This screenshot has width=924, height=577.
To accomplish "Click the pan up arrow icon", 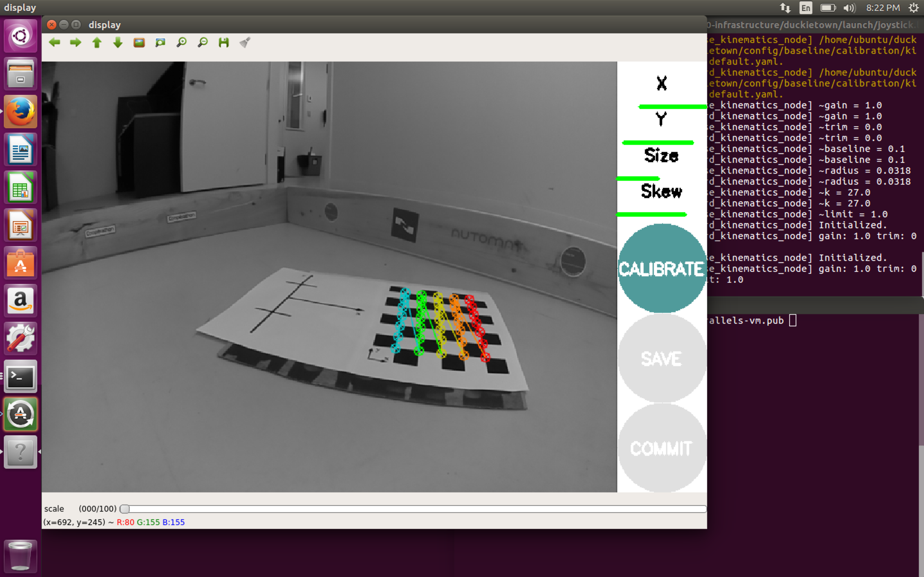I will pyautogui.click(x=97, y=42).
